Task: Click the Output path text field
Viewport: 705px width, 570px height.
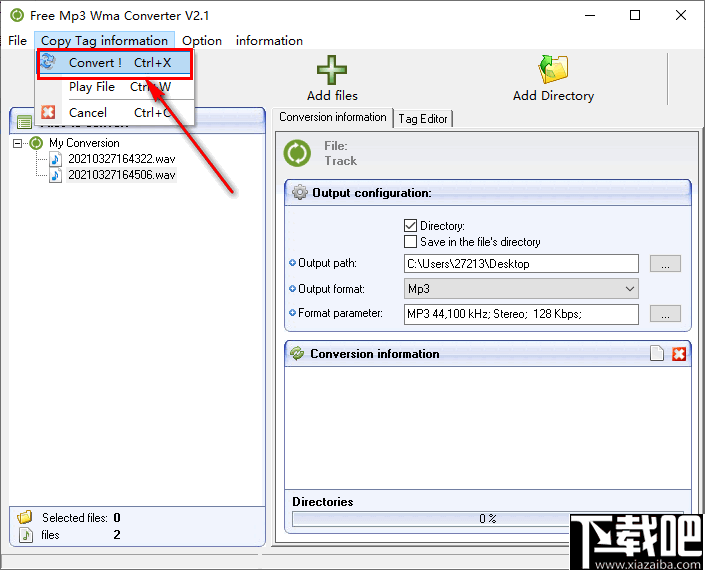Action: [x=521, y=263]
